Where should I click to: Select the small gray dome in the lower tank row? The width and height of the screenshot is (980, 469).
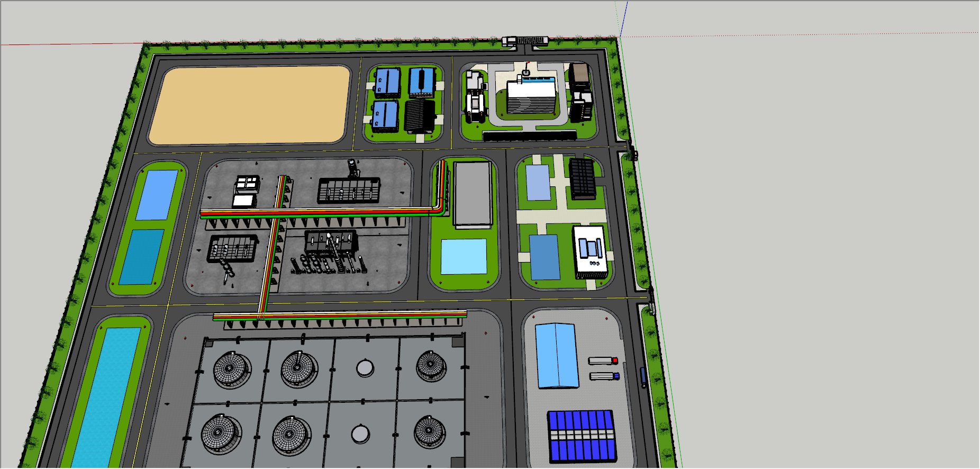[360, 434]
